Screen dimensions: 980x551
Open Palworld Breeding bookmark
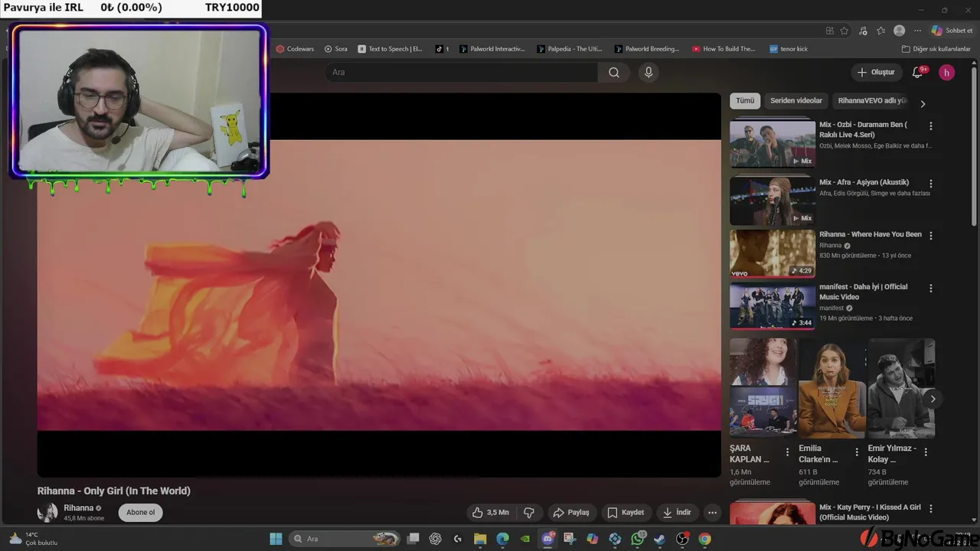pyautogui.click(x=647, y=49)
